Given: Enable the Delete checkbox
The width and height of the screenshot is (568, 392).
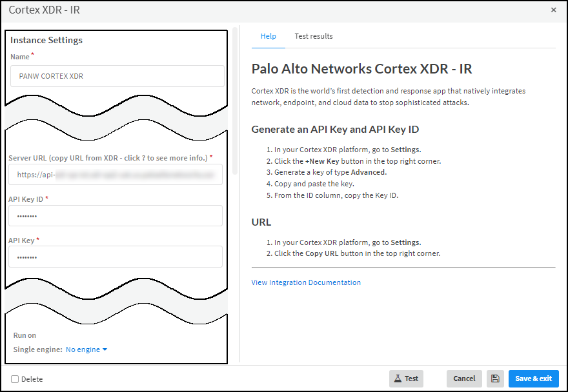Looking at the screenshot, I should 15,379.
